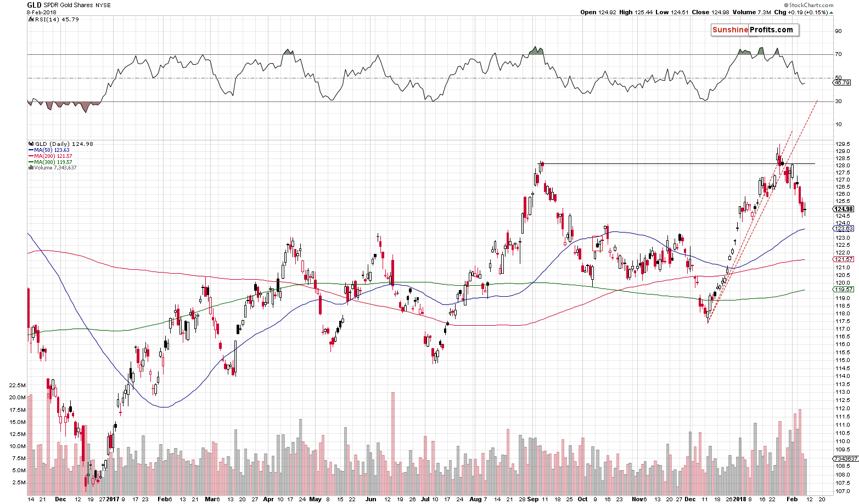Click the 2018 year label on the time axis

click(x=739, y=500)
